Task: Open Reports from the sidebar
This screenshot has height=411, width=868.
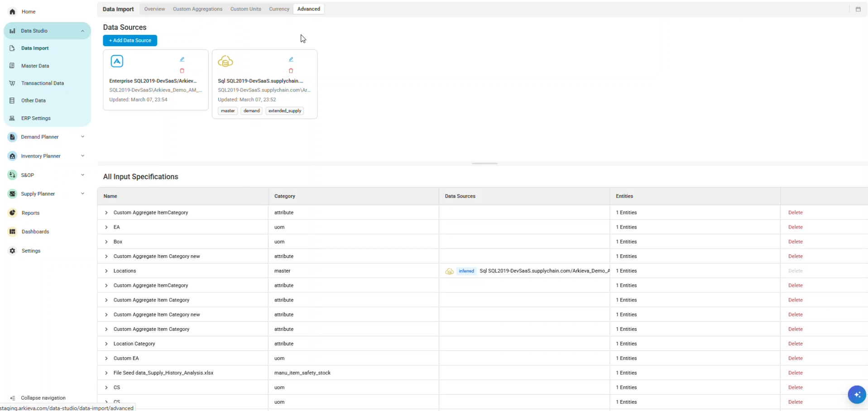Action: [30, 213]
